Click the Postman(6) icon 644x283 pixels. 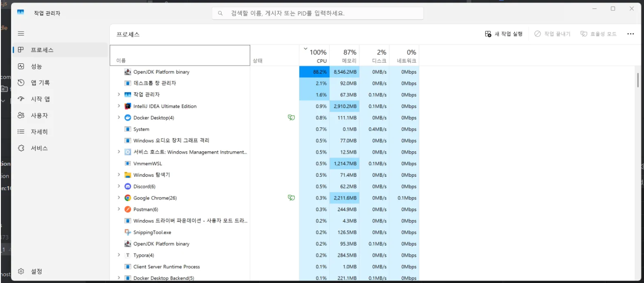(x=128, y=209)
